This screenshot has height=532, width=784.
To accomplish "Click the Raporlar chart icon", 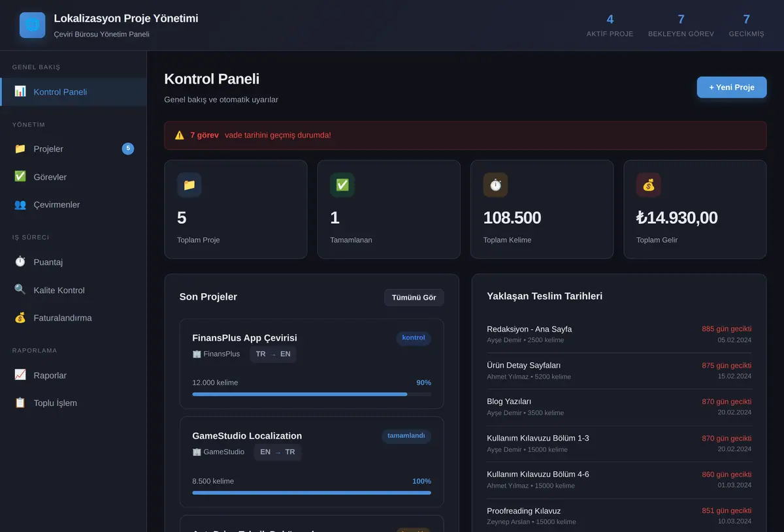I will point(20,375).
